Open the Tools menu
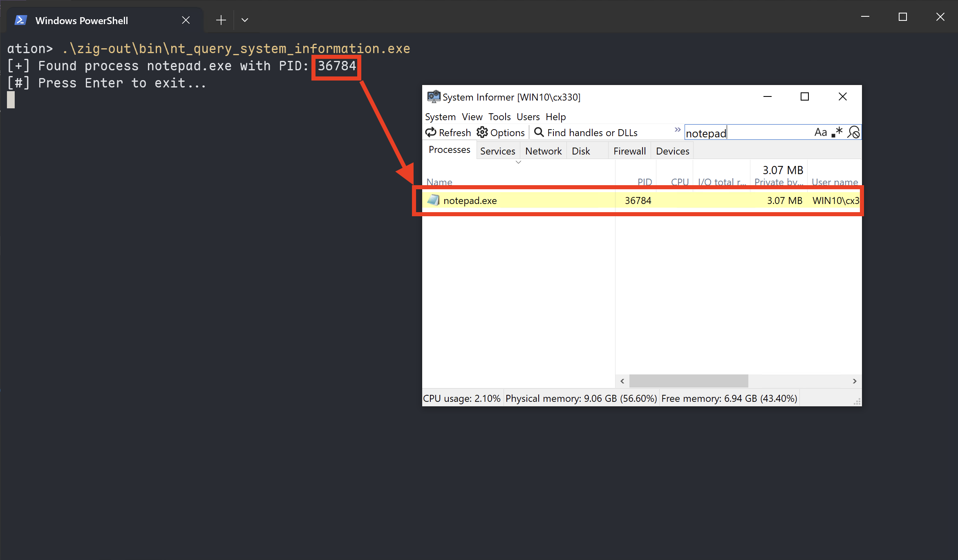 [499, 117]
